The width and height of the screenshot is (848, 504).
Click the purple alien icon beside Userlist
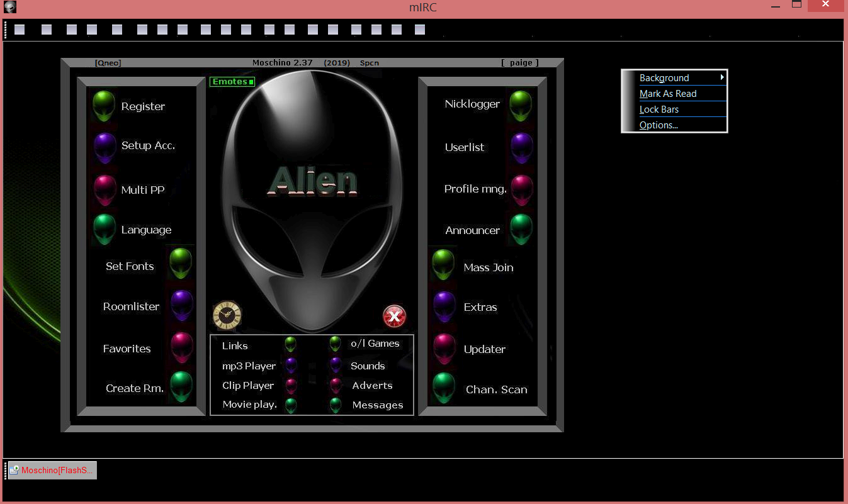click(x=522, y=148)
